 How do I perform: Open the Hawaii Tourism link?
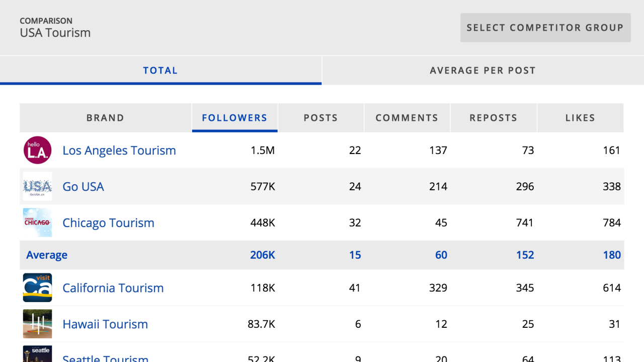(x=105, y=324)
